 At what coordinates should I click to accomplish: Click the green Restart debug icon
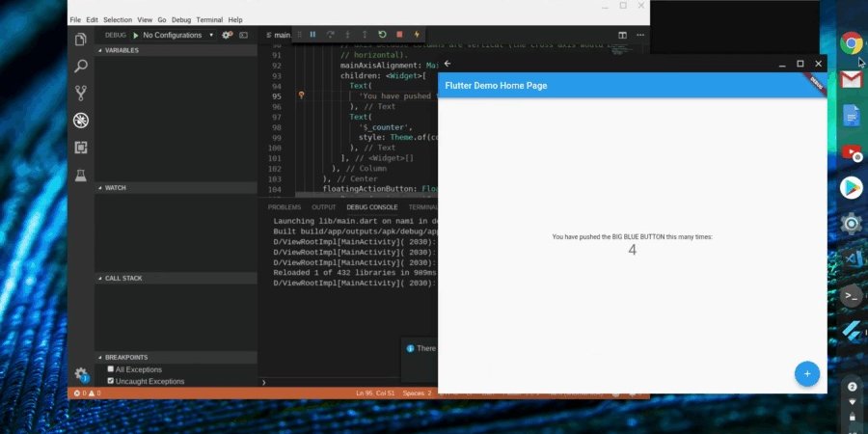click(x=382, y=35)
